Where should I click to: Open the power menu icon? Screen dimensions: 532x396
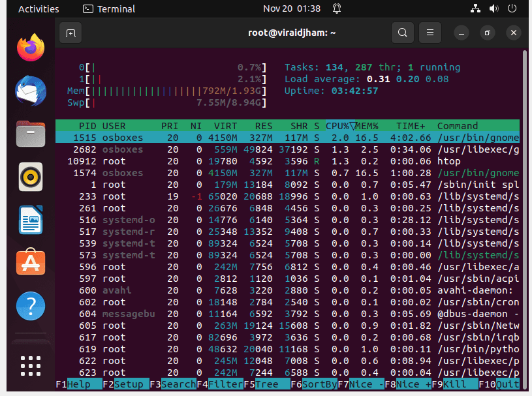512,8
